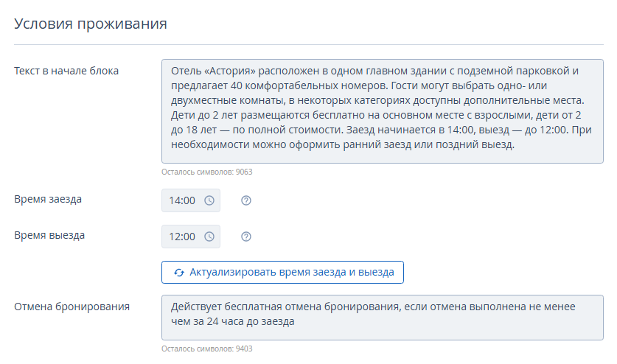Open help tooltip for Время выезда
Screen dimensions: 617x364
coord(246,237)
